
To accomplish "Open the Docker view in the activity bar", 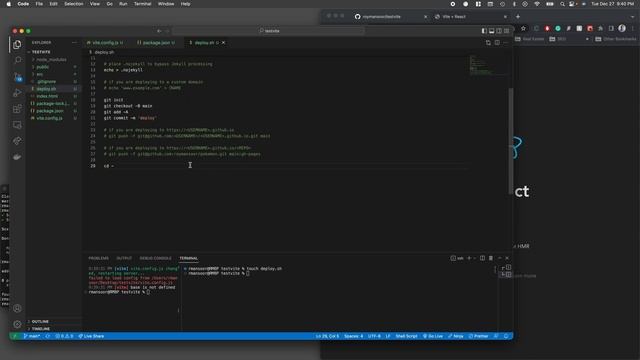I will coord(17,157).
